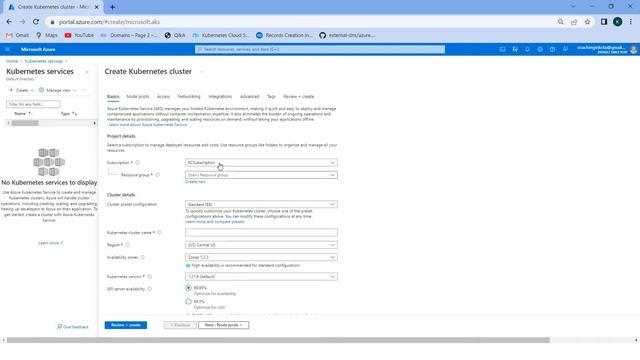Viewport: 640px width, 360px height.
Task: Collapse the Kubernetes services panel with the chevron icon
Action: [87, 72]
